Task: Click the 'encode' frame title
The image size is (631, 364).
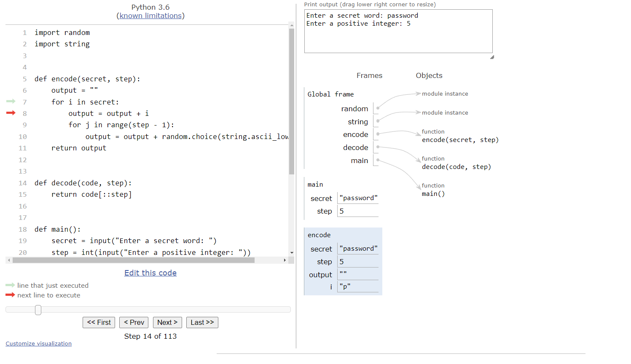Action: (319, 235)
